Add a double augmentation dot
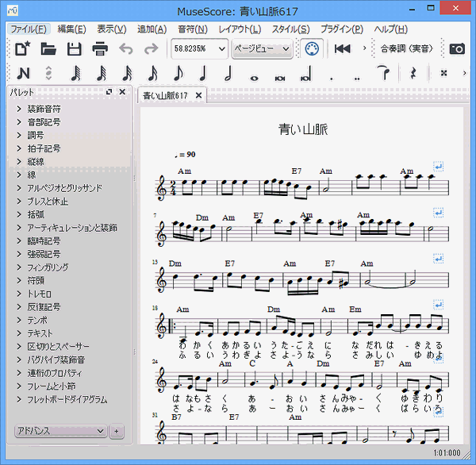The image size is (476, 465). [357, 79]
